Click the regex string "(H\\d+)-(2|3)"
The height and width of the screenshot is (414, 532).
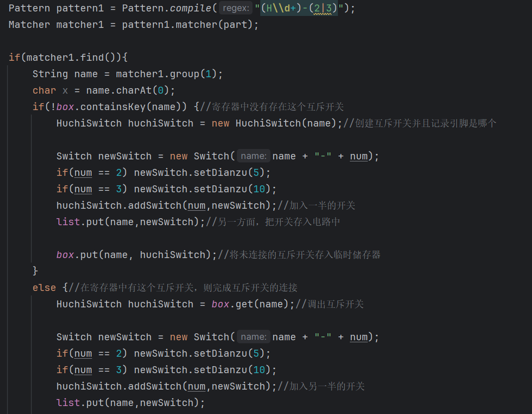click(x=299, y=8)
